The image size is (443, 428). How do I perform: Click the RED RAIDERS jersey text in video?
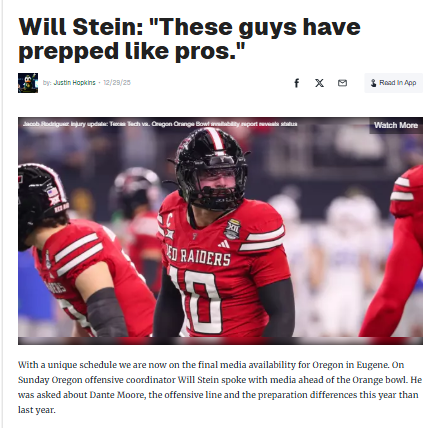pyautogui.click(x=199, y=256)
